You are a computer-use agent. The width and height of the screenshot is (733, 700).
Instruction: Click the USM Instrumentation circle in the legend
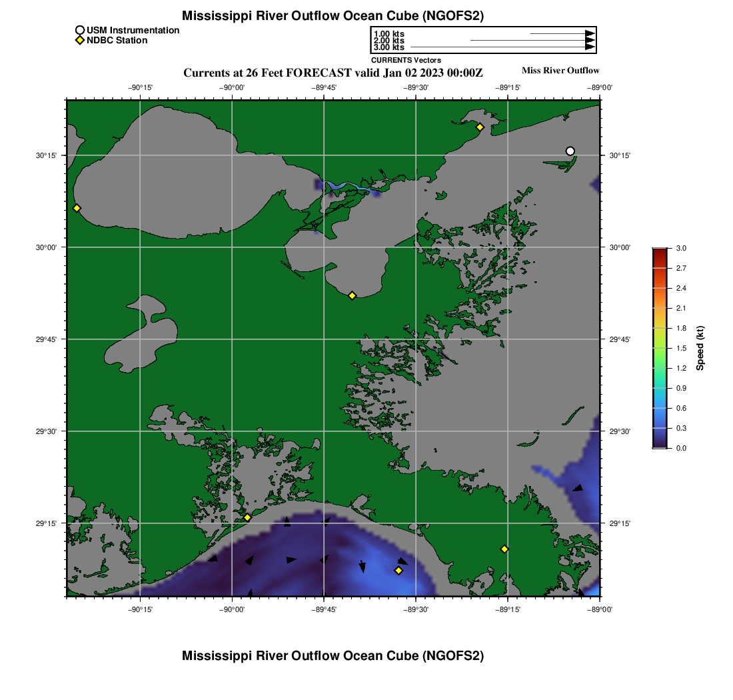pyautogui.click(x=79, y=30)
